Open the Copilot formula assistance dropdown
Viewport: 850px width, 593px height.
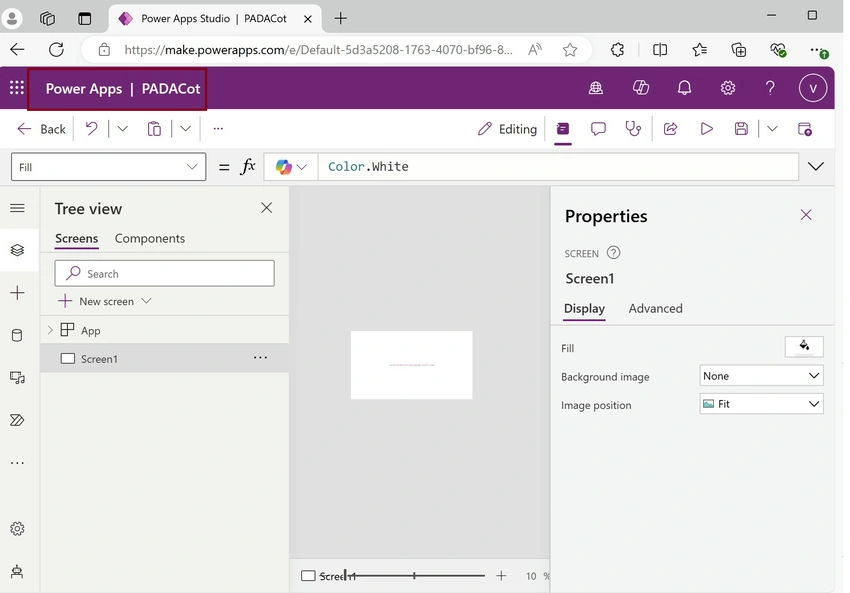click(291, 166)
